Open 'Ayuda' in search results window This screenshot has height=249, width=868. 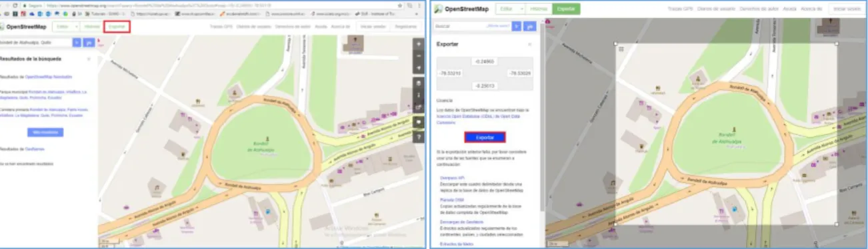tap(321, 27)
